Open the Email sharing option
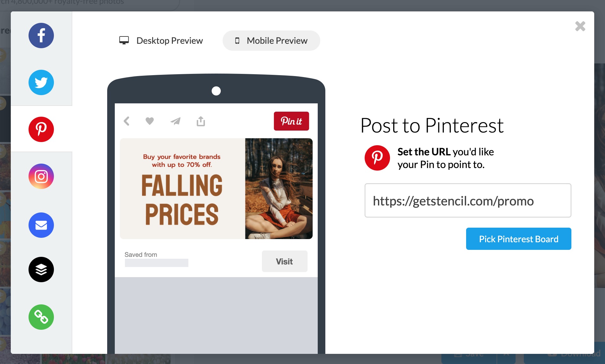This screenshot has width=605, height=364. pyautogui.click(x=41, y=225)
